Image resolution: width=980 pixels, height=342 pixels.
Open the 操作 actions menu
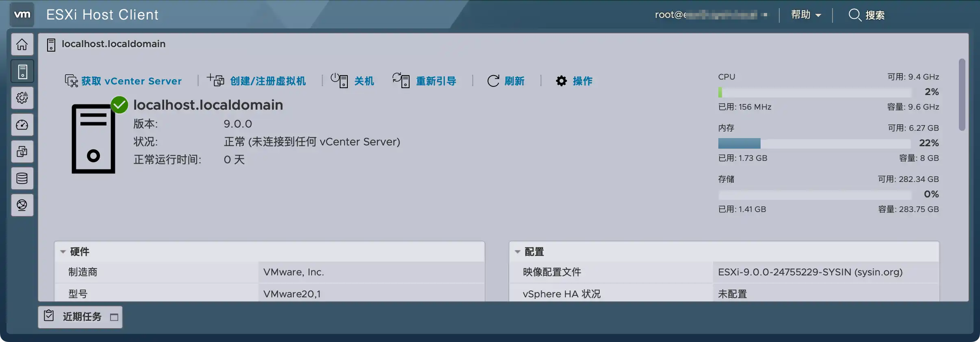(x=574, y=81)
